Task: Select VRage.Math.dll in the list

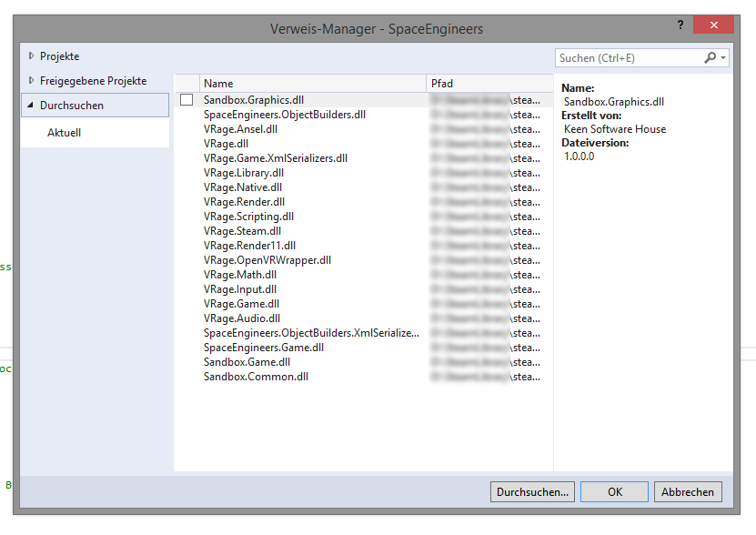Action: click(364, 275)
